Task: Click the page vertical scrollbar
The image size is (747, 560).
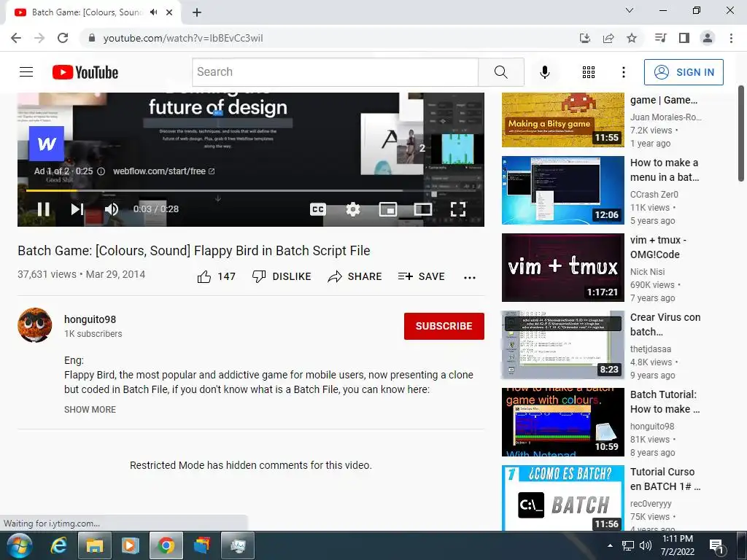Action: (741, 133)
